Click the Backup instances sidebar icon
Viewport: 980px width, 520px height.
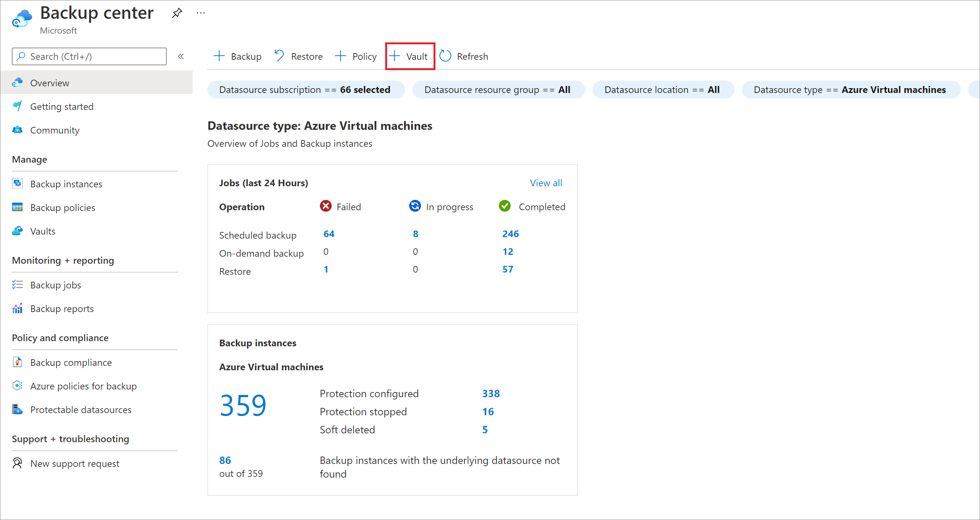click(x=17, y=184)
